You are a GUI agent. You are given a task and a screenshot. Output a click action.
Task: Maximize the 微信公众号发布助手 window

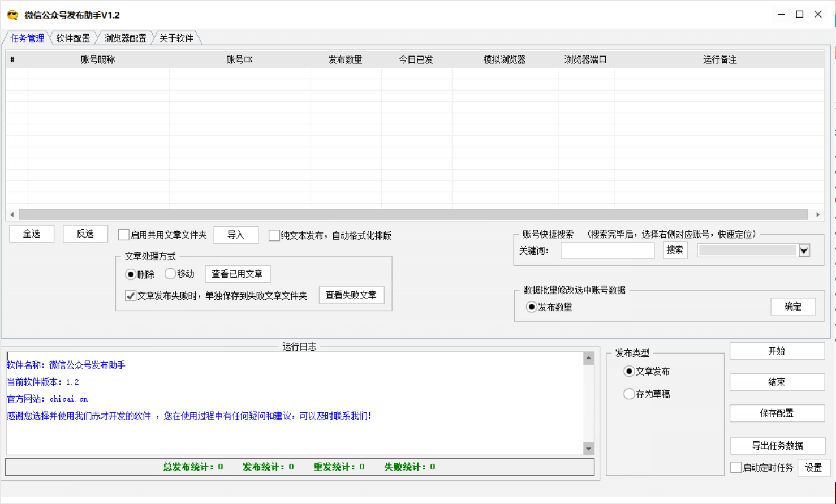[800, 15]
